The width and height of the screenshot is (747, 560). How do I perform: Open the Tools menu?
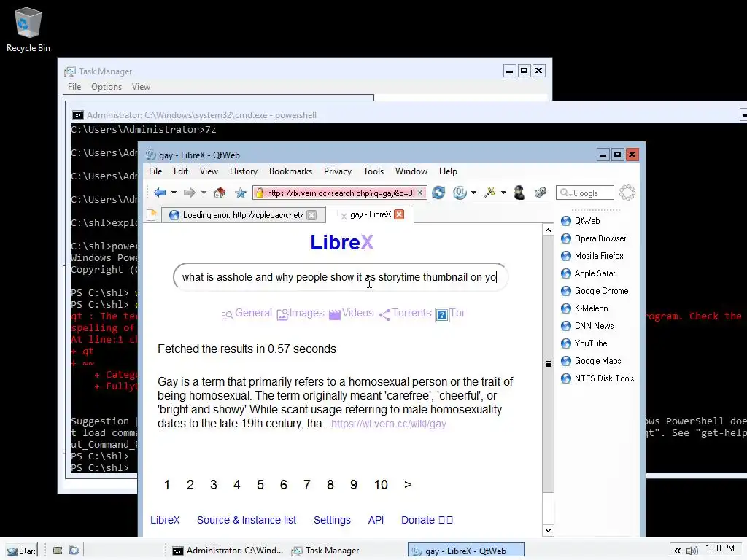coord(373,171)
